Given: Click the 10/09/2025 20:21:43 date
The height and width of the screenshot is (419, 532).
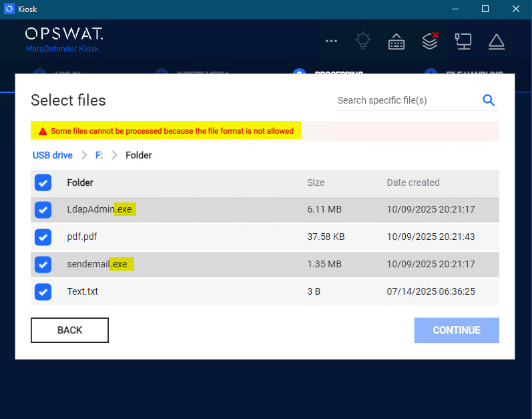Looking at the screenshot, I should pyautogui.click(x=431, y=237).
